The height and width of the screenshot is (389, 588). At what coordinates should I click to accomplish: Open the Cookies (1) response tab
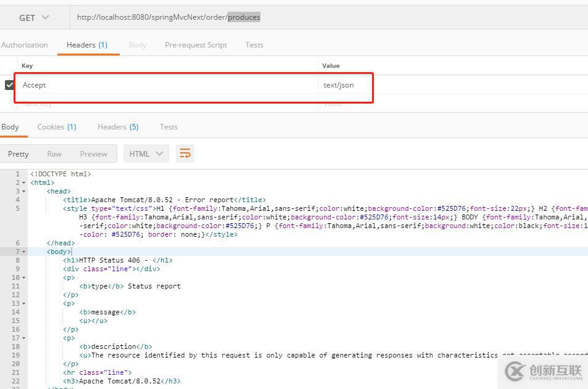[57, 127]
